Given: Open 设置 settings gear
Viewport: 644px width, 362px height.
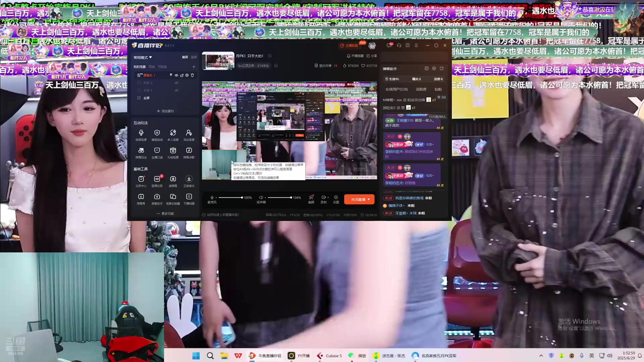Looking at the screenshot, I should tap(336, 199).
